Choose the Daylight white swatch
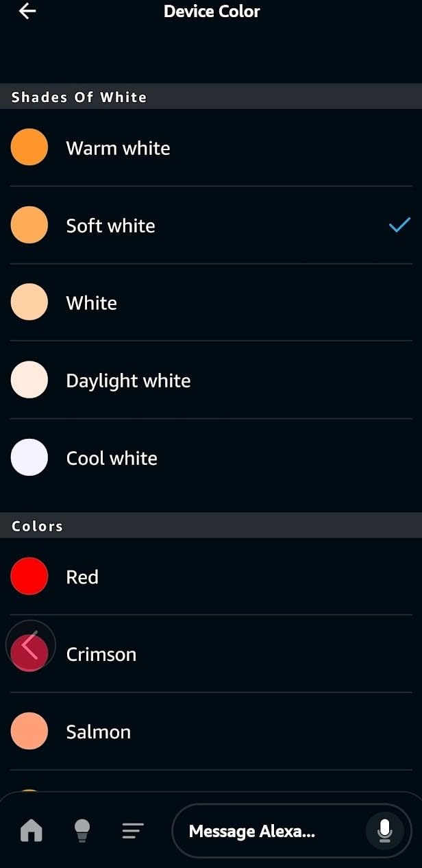The height and width of the screenshot is (868, 422). [29, 380]
